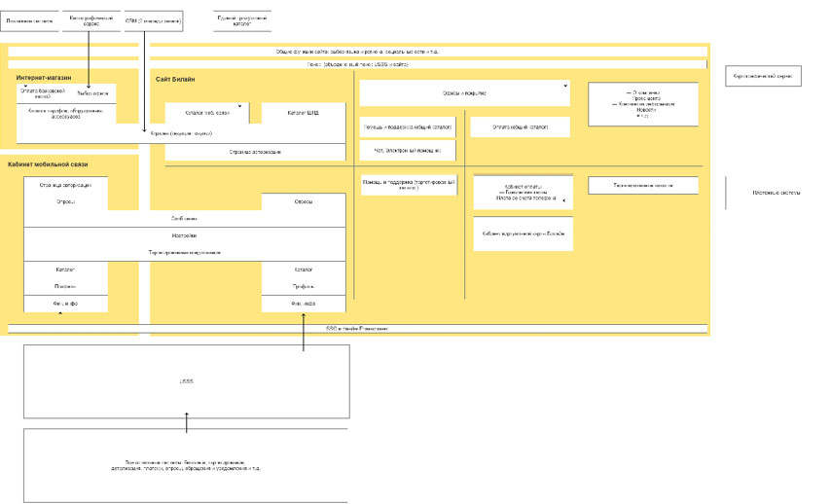The height and width of the screenshot is (504, 831).
Task: Select the SSO bar at bottom of yellow area
Action: point(357,329)
